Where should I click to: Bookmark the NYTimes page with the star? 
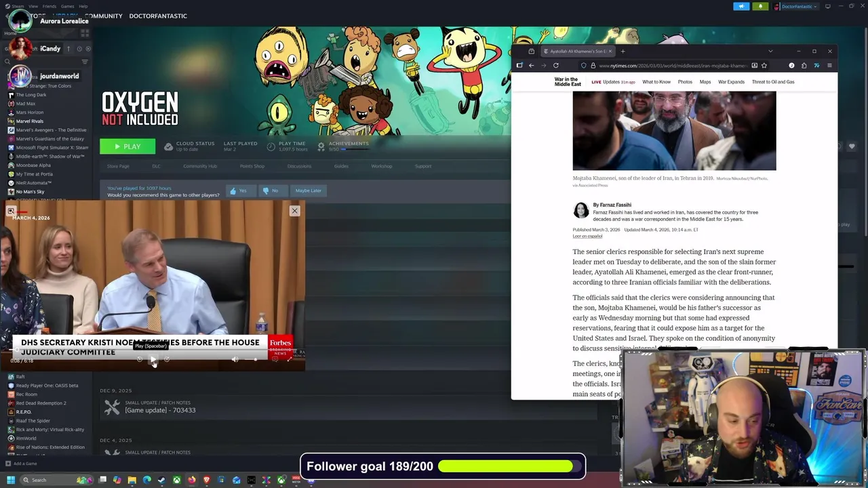764,66
